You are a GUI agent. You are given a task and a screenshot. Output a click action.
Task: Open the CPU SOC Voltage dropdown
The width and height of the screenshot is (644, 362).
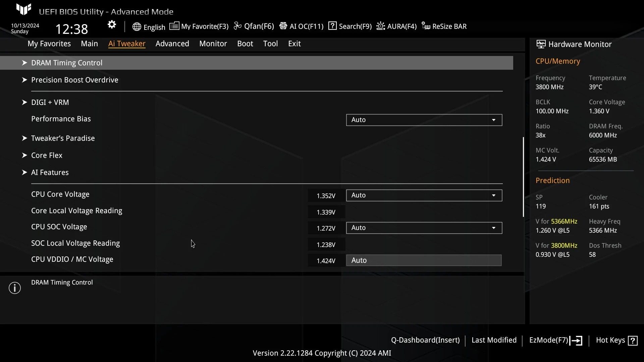point(424,228)
